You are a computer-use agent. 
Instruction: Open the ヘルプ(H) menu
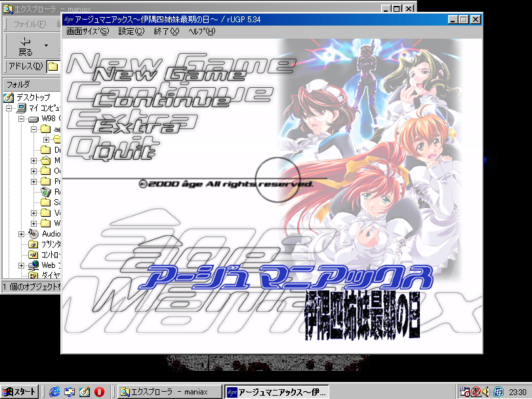point(201,31)
